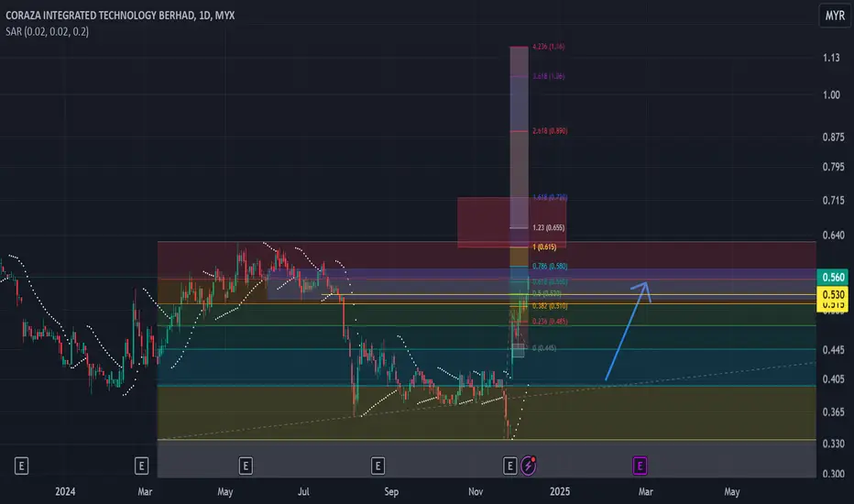
Task: Click the purple lightning news icon
Action: click(529, 466)
